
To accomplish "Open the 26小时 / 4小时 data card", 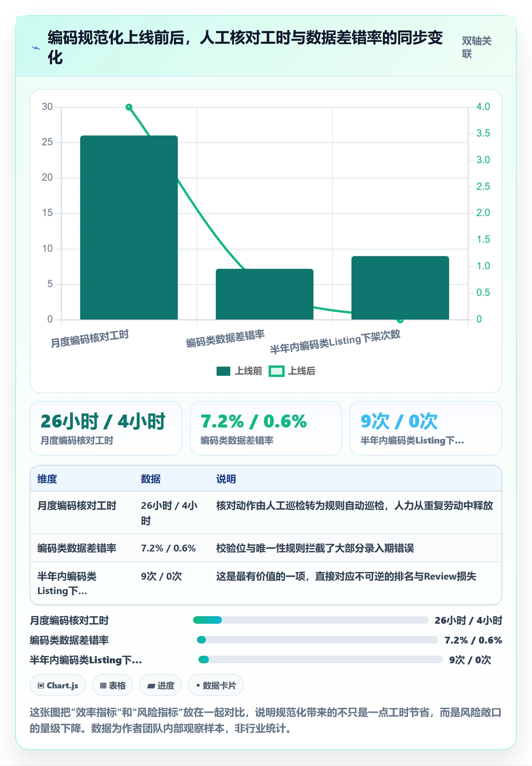I will click(106, 428).
